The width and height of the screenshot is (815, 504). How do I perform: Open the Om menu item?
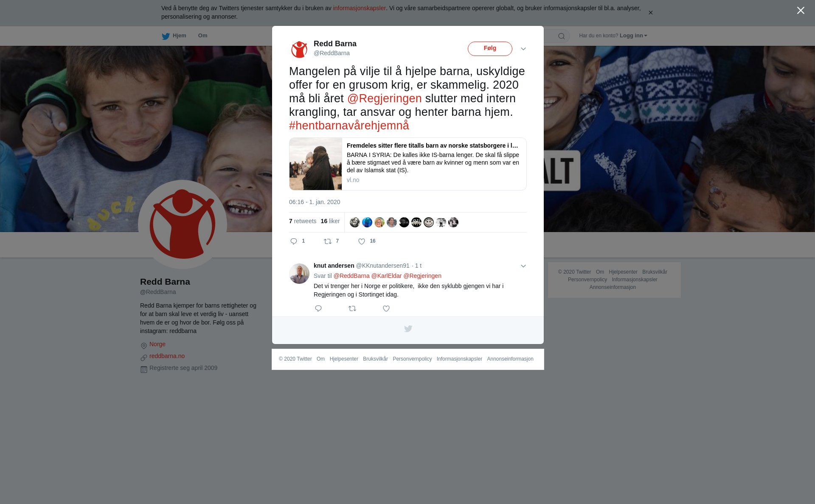pyautogui.click(x=202, y=36)
